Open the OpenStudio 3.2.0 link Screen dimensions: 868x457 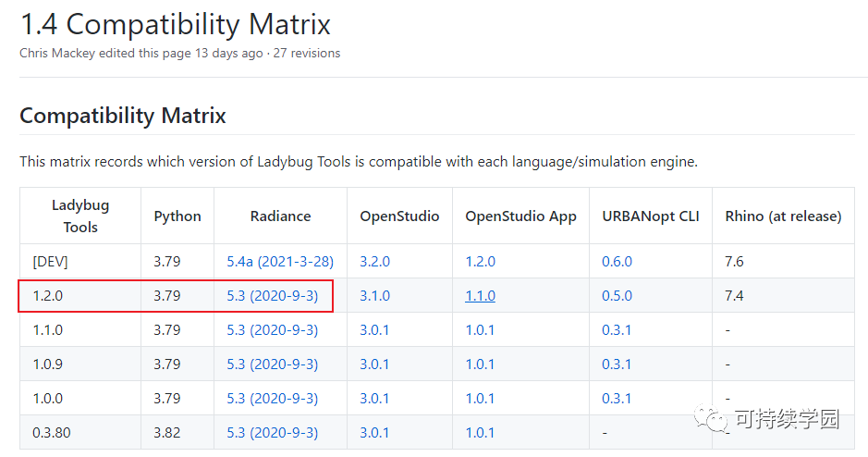[374, 261]
